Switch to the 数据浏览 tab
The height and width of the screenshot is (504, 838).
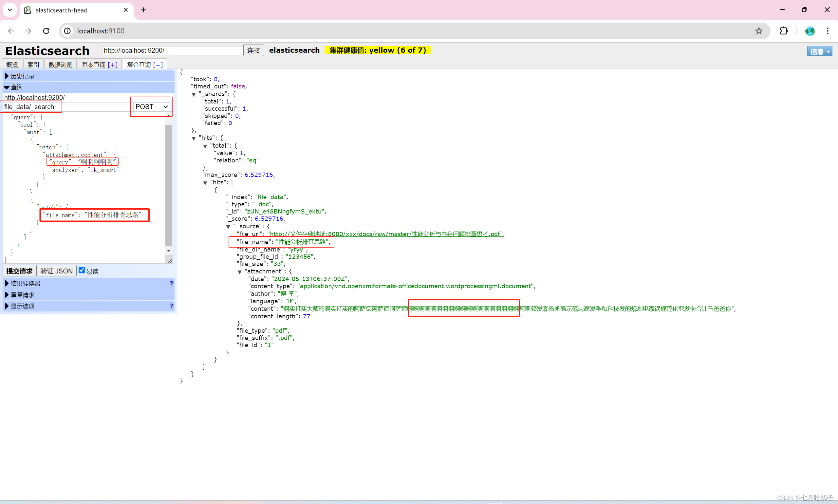pyautogui.click(x=61, y=64)
